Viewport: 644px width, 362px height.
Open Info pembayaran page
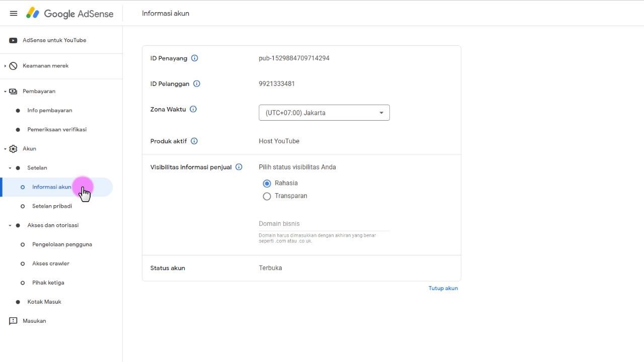click(x=50, y=111)
